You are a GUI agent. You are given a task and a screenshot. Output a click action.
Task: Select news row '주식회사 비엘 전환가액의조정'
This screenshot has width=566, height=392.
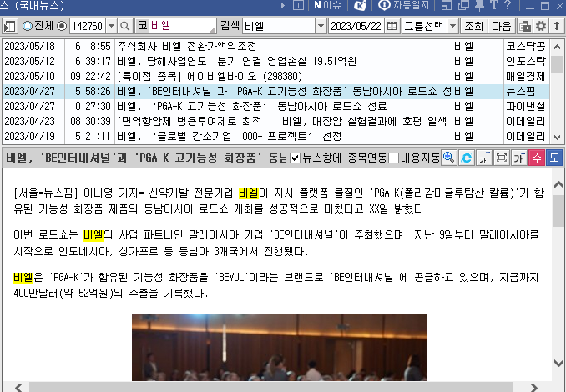pyautogui.click(x=275, y=46)
